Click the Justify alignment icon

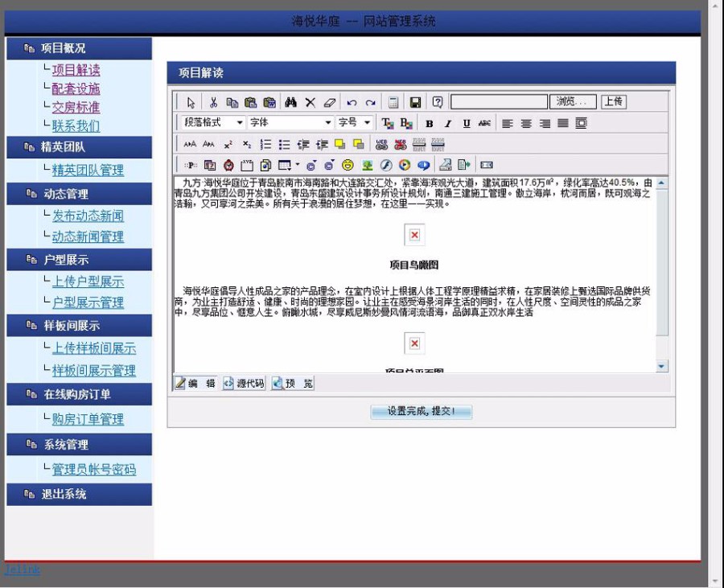pyautogui.click(x=563, y=123)
